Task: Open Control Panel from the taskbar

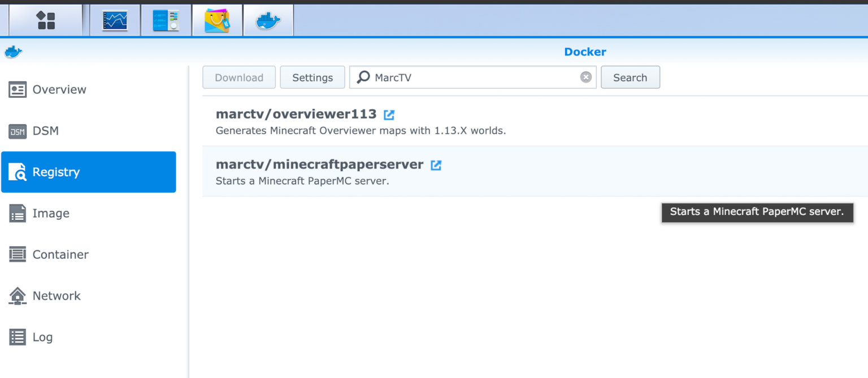Action: point(166,19)
